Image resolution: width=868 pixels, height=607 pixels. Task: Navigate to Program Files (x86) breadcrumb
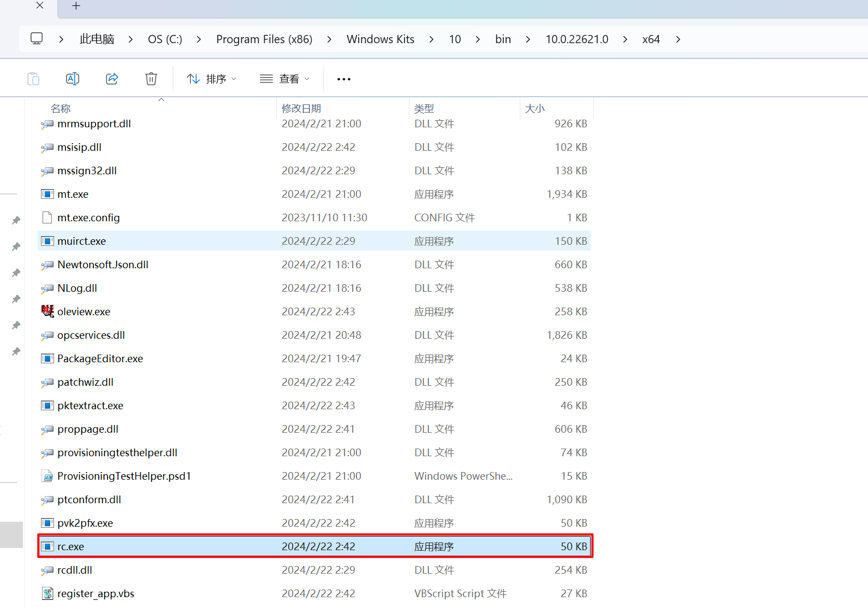[x=264, y=39]
